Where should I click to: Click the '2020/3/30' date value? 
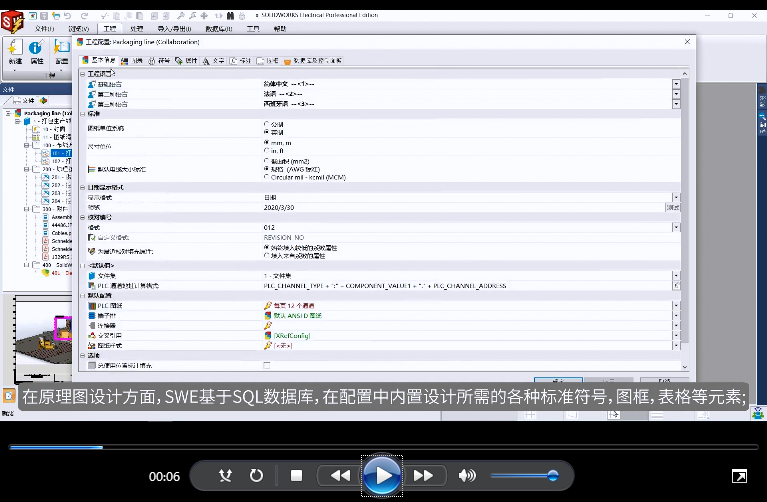pyautogui.click(x=279, y=207)
